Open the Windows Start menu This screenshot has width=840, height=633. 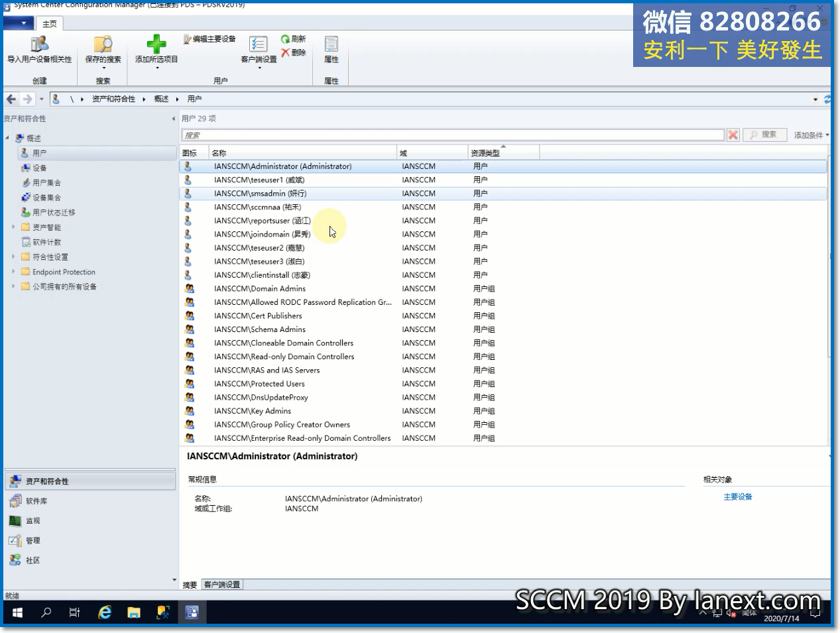coord(17,612)
